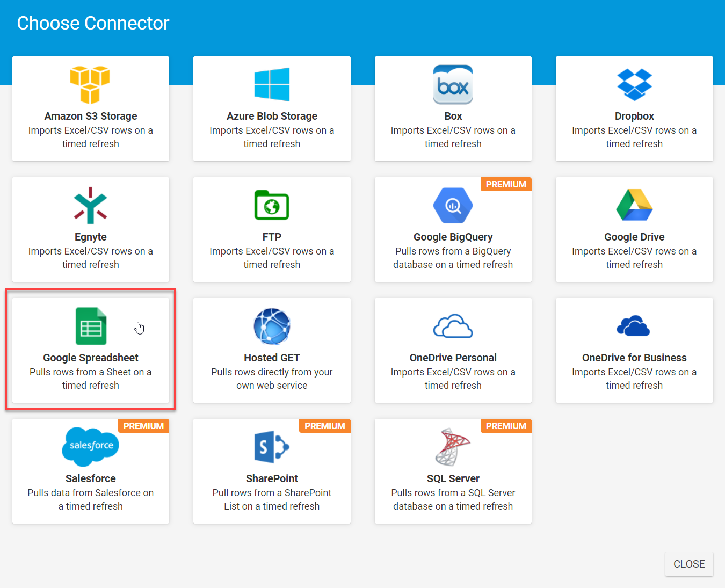Click the PREMIUM badge on SharePoint card

click(x=324, y=426)
